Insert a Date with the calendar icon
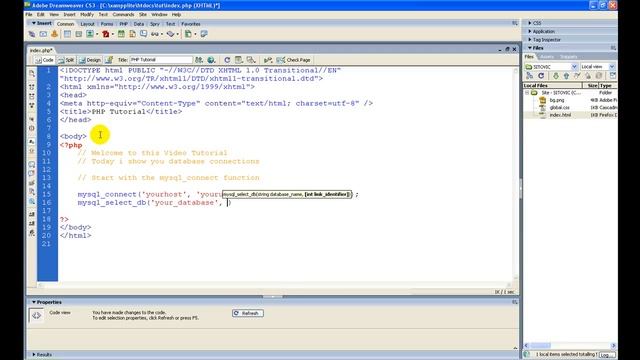Screen dimensions: 640x360 click(x=121, y=34)
